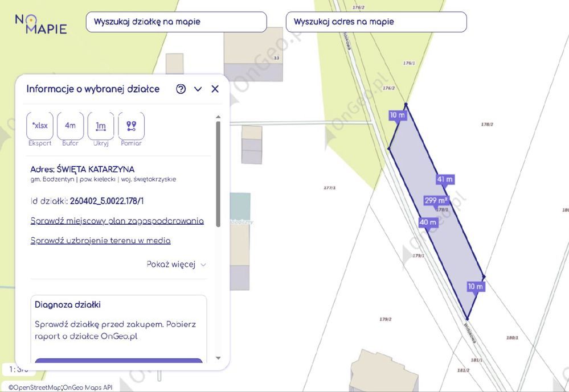Focus the Wyszukaj działkę na mapie field
Viewport: 569px width, 392px height.
point(177,22)
